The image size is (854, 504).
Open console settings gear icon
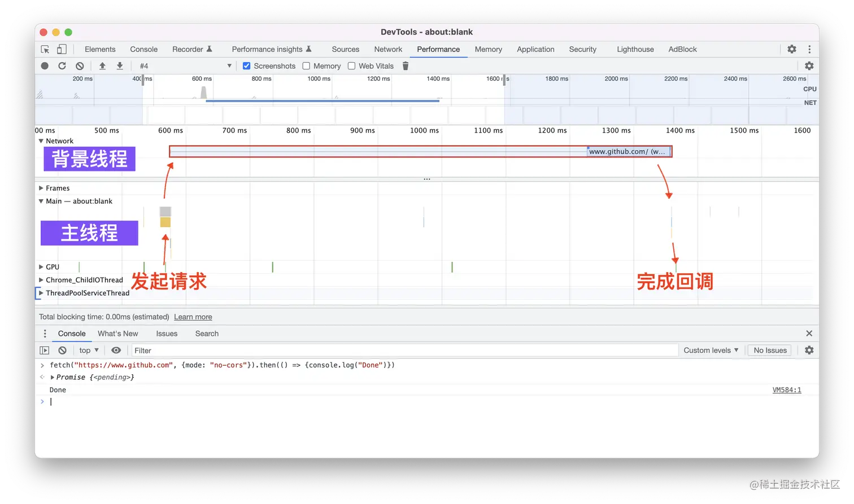coord(809,350)
